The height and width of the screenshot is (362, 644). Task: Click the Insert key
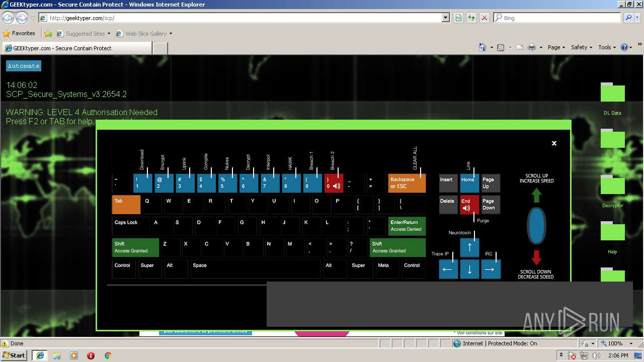[x=448, y=183]
